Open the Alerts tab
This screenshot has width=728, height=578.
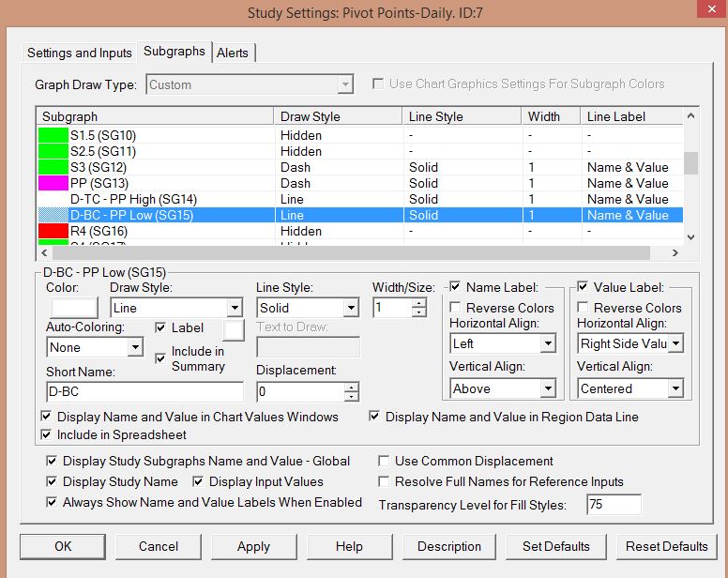234,53
